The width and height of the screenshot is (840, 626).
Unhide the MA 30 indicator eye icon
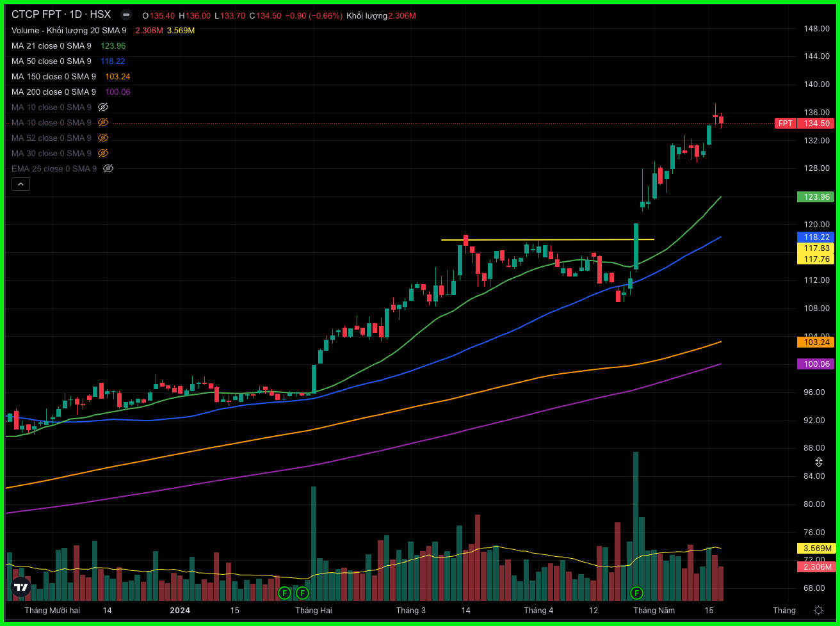[103, 154]
